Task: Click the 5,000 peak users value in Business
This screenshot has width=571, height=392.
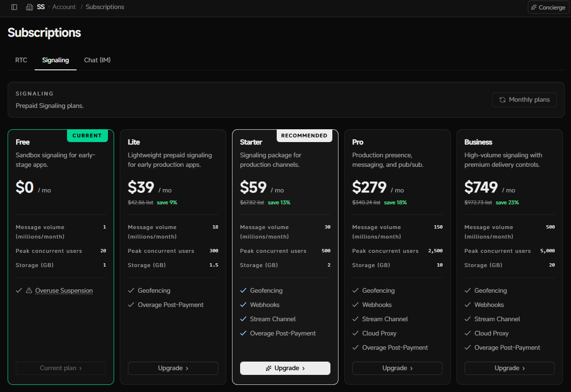Action: pyautogui.click(x=547, y=251)
